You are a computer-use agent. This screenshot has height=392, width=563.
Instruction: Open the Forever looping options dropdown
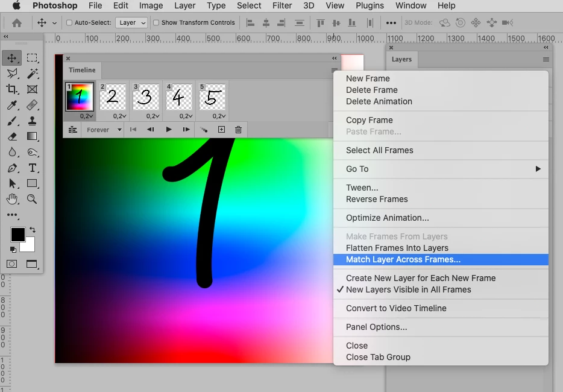click(104, 130)
